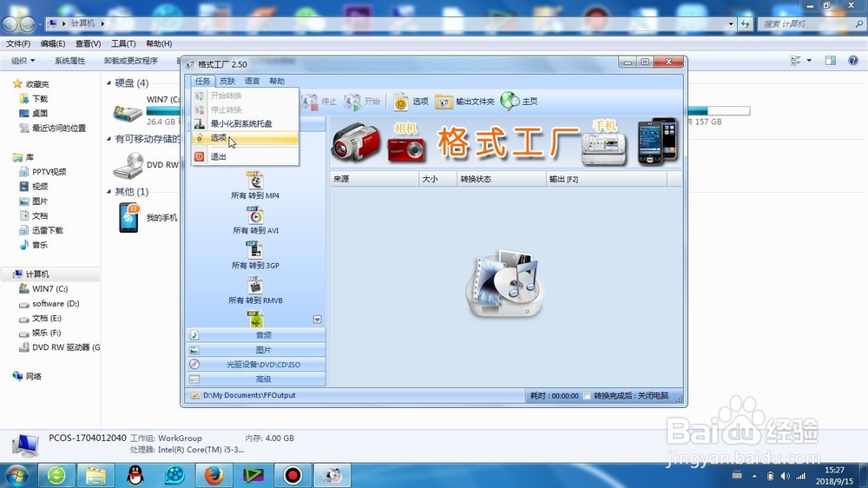868x488 pixels.
Task: Select 所有 转到 MP4 conversion icon
Action: coord(255,186)
